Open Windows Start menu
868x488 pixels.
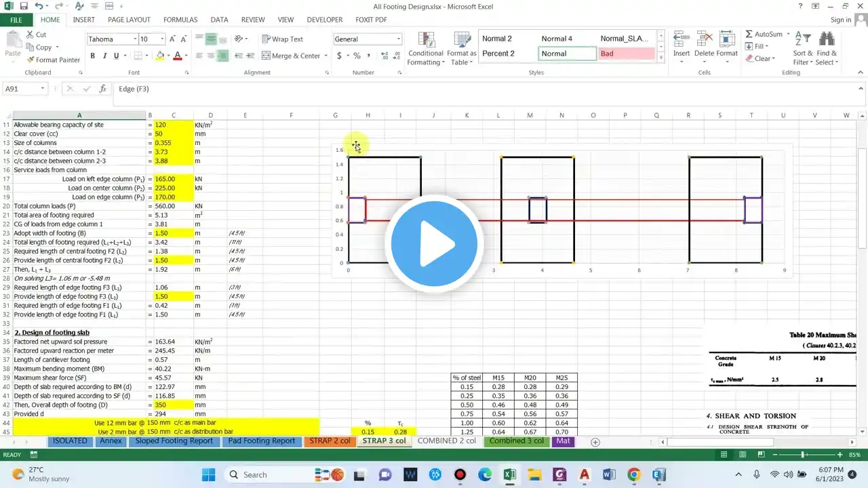coord(208,474)
